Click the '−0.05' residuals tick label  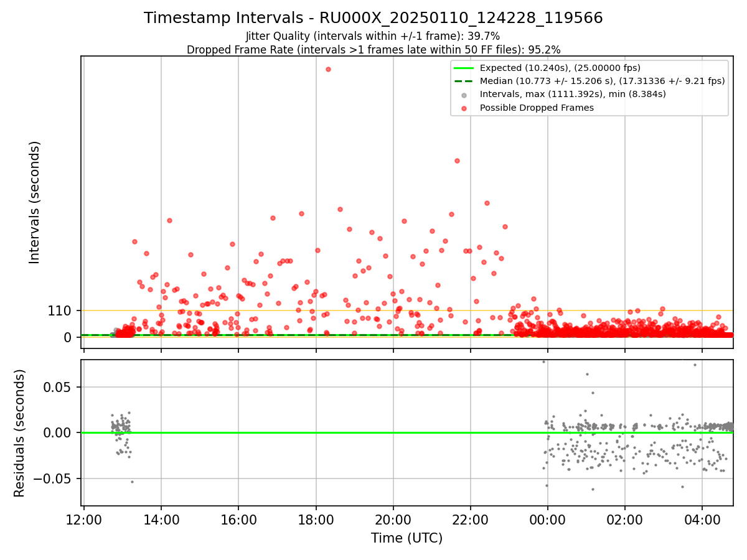[53, 479]
